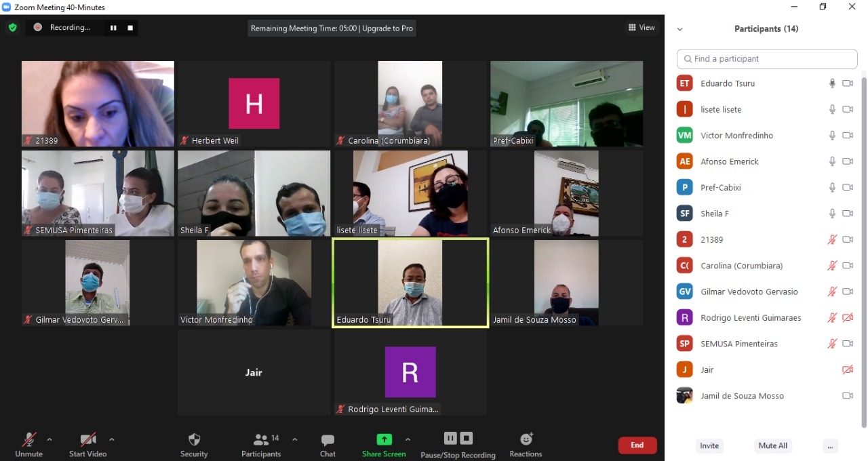Stop recording using the top square button
The width and height of the screenshot is (868, 461).
point(130,28)
